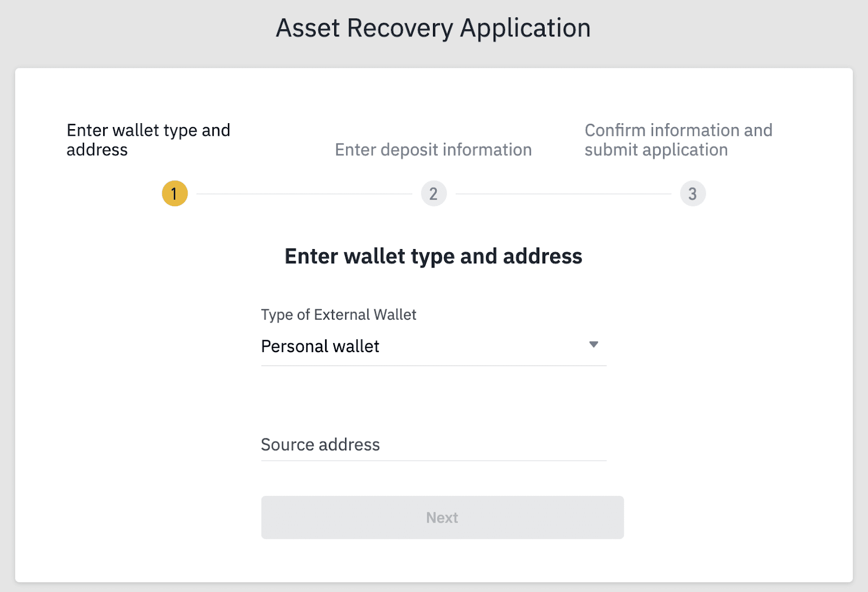Click the step 2 circle indicator
Screen dimensions: 868x592
click(433, 194)
